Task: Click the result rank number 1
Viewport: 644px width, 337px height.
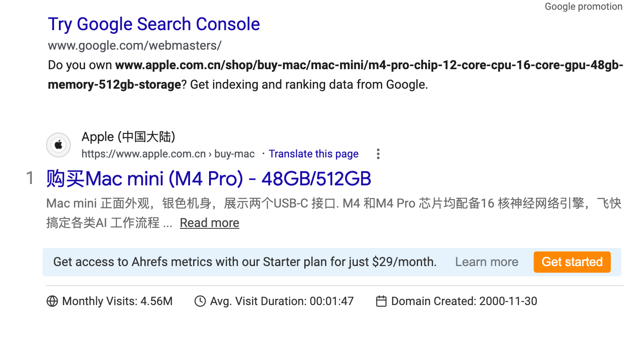Action: click(x=30, y=179)
